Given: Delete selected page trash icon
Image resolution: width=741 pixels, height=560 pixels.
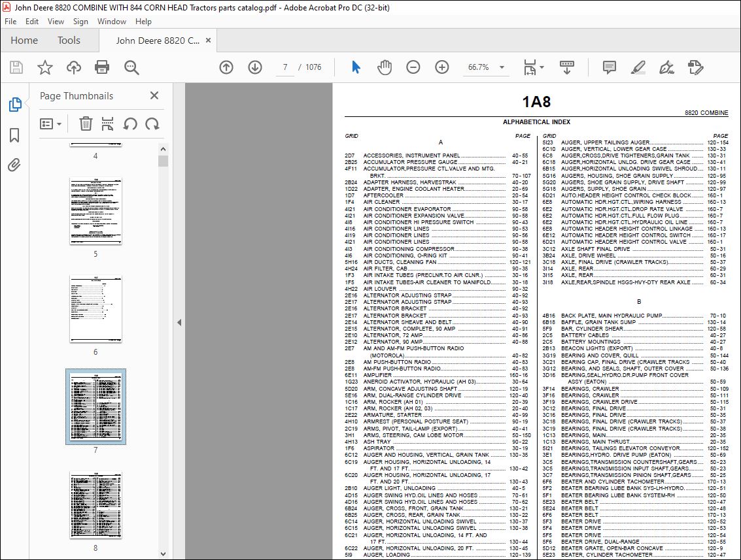Looking at the screenshot, I should coord(86,124).
